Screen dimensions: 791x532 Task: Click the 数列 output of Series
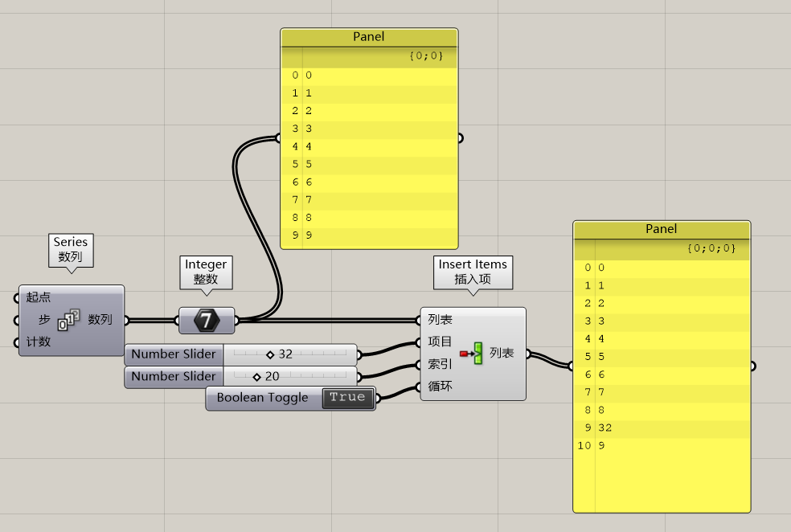(x=100, y=320)
